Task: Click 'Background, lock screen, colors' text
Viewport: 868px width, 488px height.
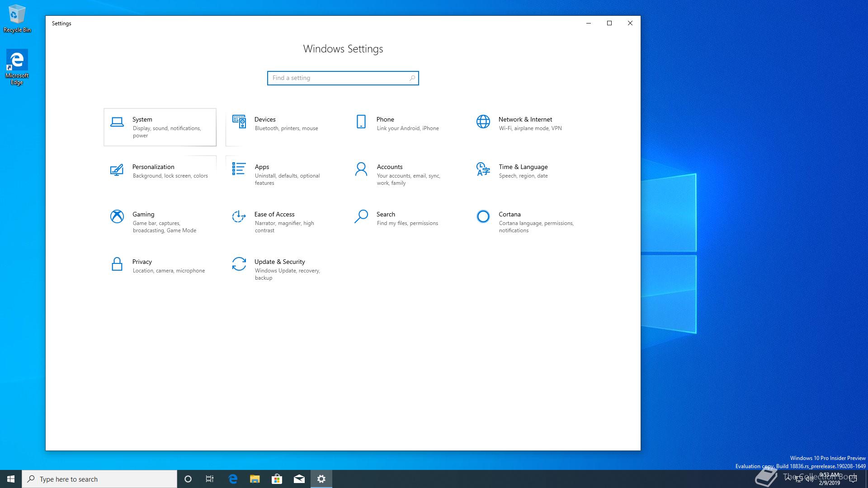Action: (170, 176)
